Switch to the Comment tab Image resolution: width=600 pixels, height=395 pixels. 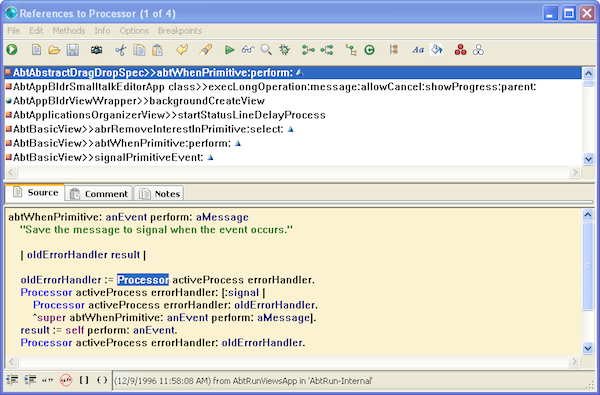(x=99, y=194)
